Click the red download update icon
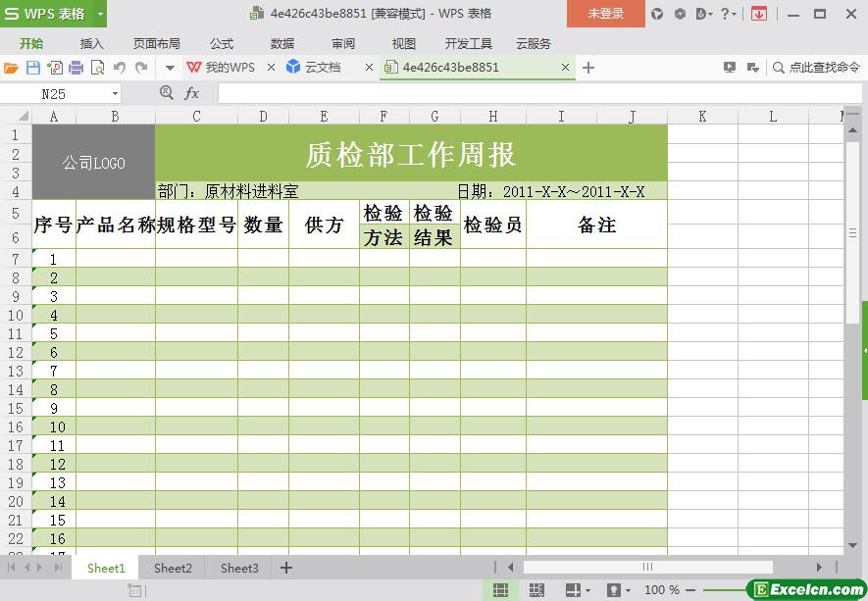The height and width of the screenshot is (601, 868). [x=758, y=14]
